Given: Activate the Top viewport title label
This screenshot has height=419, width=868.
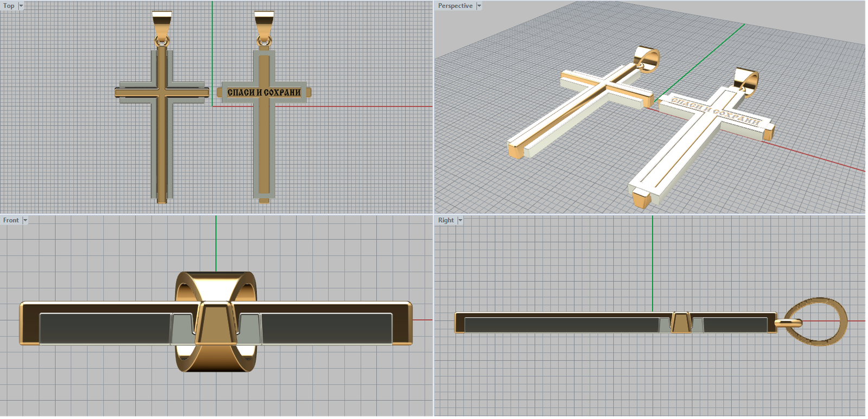Looking at the screenshot, I should tap(9, 6).
